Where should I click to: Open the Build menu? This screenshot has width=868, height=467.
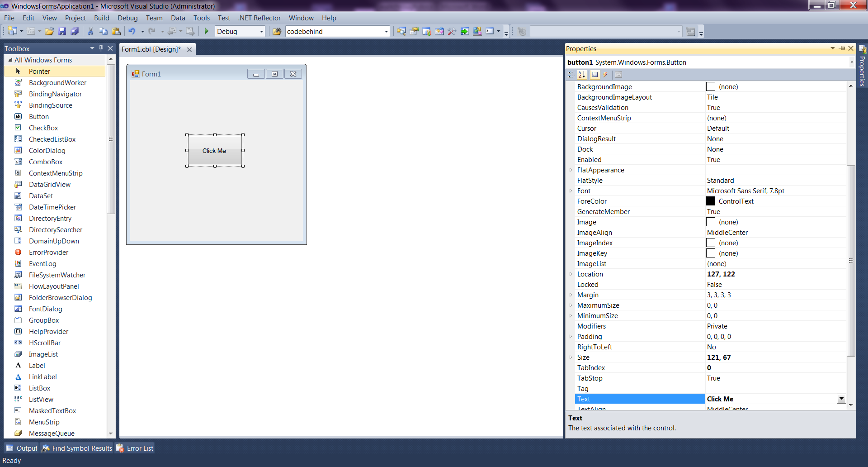point(101,18)
